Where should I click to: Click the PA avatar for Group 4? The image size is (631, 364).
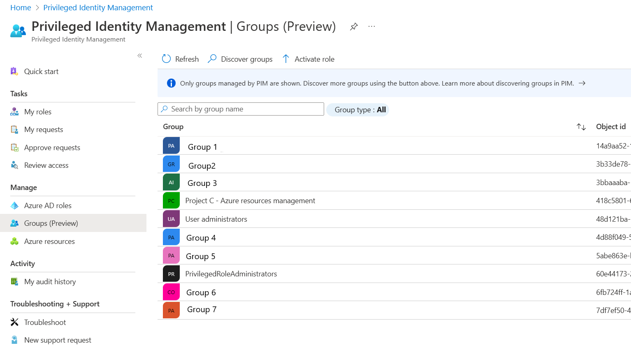click(x=171, y=237)
